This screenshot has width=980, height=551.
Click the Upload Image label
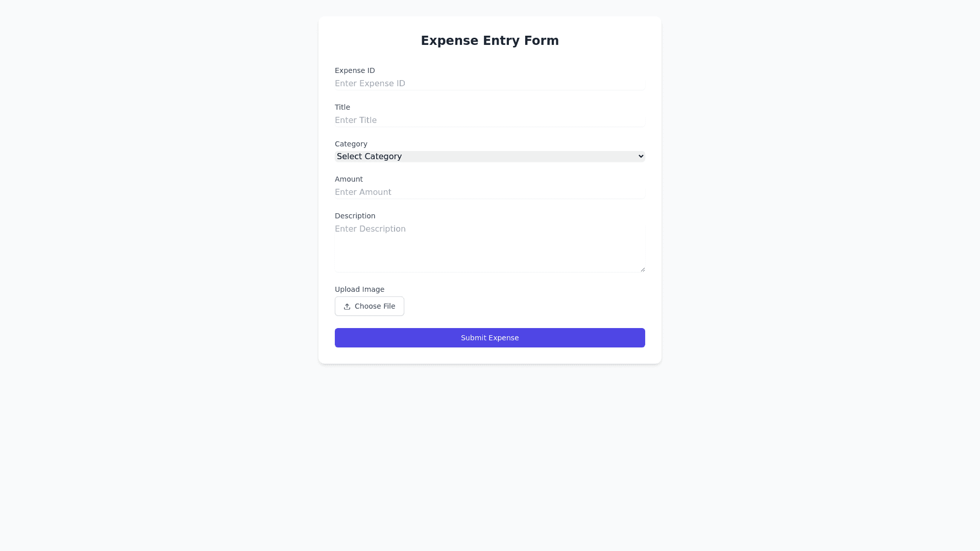pos(359,289)
